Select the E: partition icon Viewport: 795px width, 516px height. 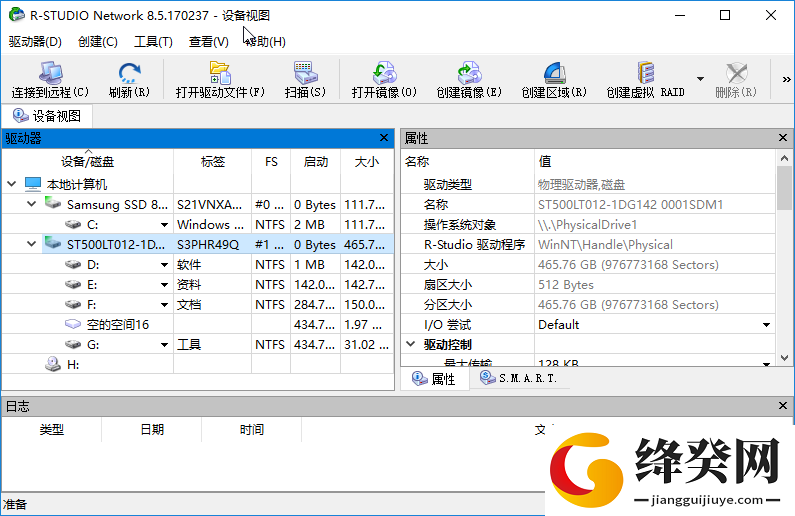pos(73,284)
